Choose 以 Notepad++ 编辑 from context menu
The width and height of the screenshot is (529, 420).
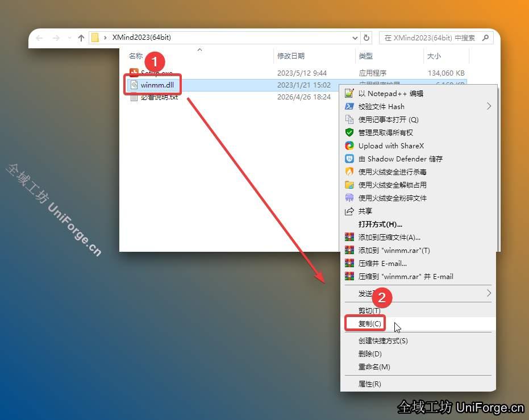point(418,93)
